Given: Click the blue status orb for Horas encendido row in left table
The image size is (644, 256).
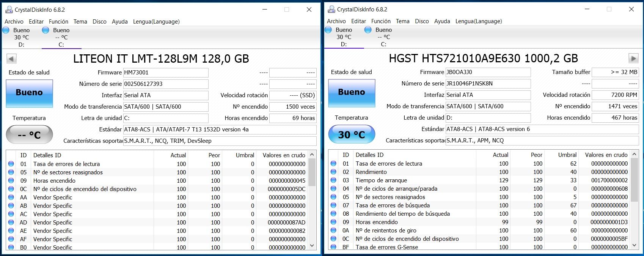Looking at the screenshot, I should pyautogui.click(x=11, y=180).
